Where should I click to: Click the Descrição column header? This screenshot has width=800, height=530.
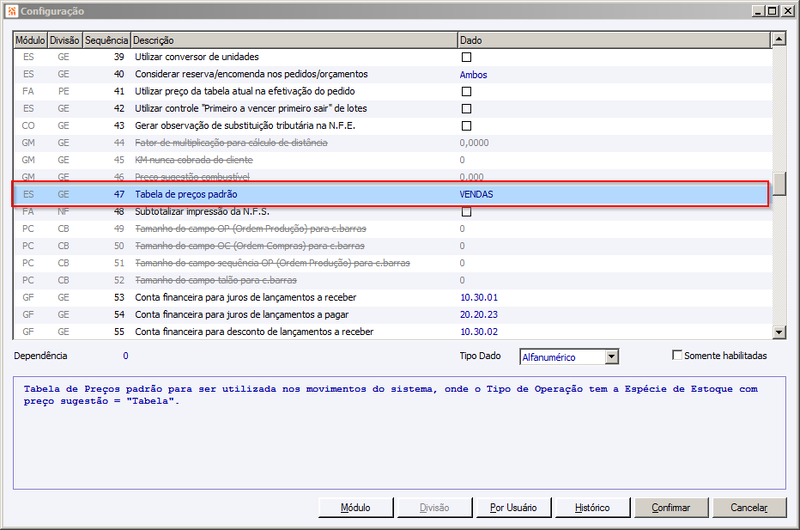(x=294, y=40)
